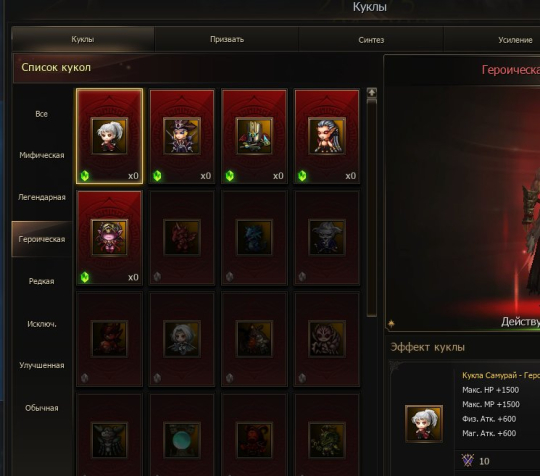This screenshot has height=476, width=540.
Task: Filter dolls by Легендарная rarity
Action: [41, 197]
